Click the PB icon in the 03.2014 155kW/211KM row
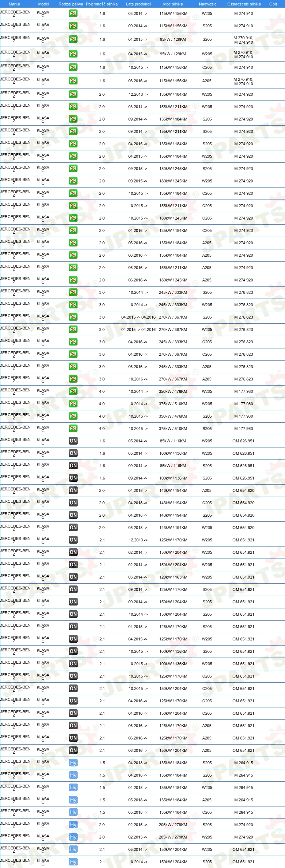The height and width of the screenshot is (868, 285). (73, 107)
